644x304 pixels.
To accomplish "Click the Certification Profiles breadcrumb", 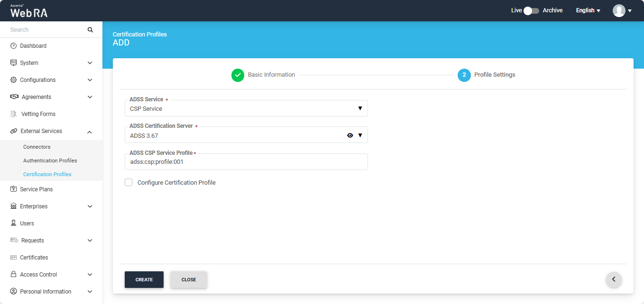I will tap(140, 35).
